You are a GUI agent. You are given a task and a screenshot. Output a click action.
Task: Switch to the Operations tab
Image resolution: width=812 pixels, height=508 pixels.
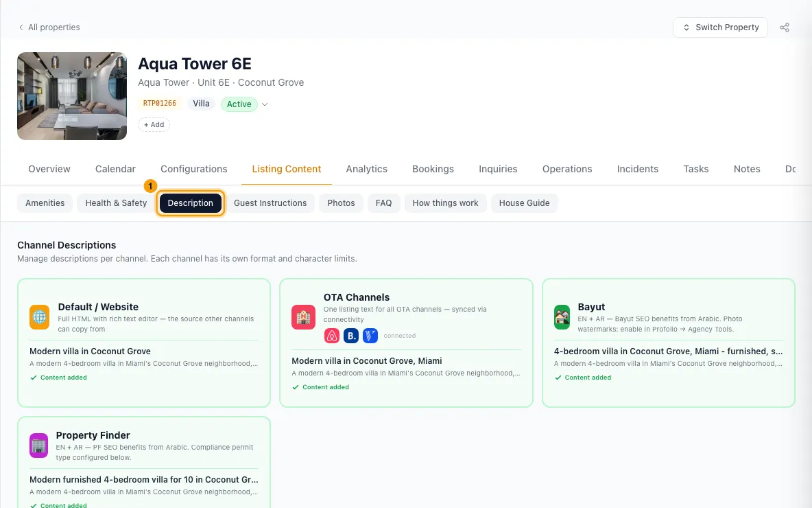567,169
